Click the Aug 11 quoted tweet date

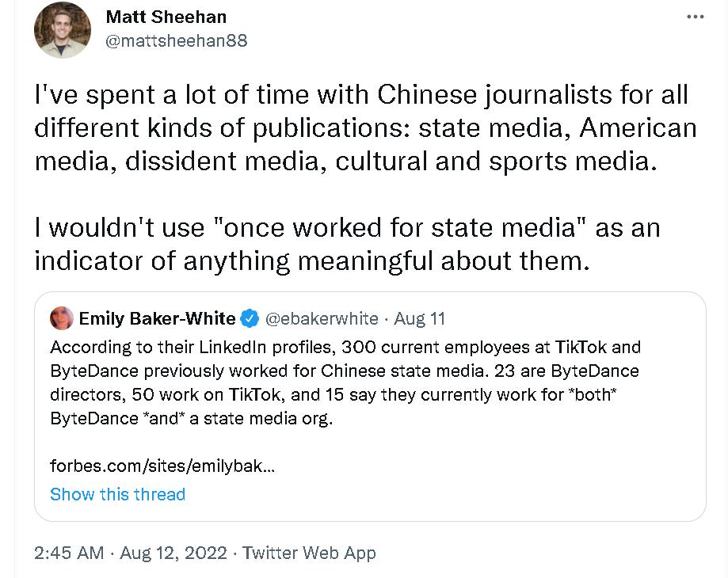click(x=419, y=319)
